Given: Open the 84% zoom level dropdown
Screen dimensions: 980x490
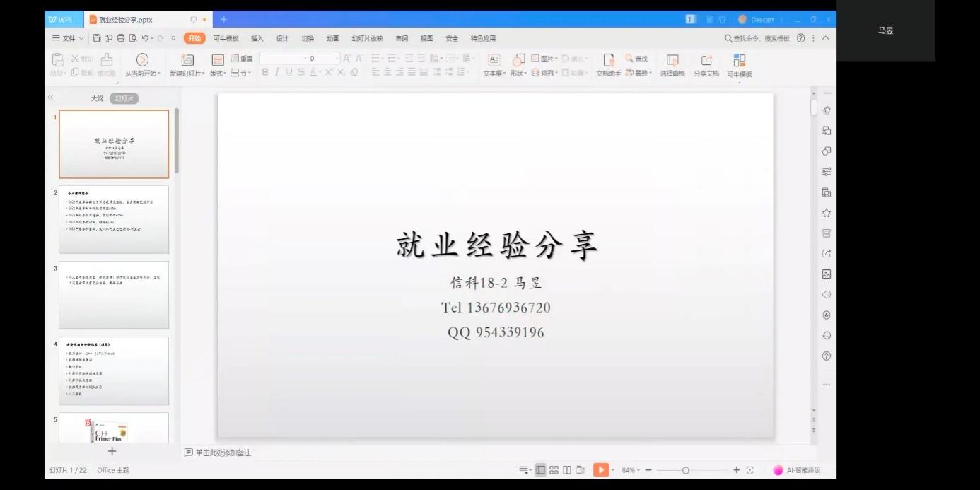Looking at the screenshot, I should click(630, 470).
